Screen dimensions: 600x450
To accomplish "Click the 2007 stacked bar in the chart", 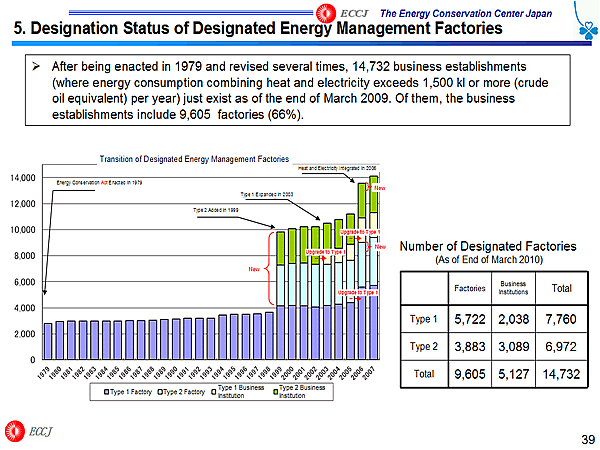I will click(x=374, y=267).
